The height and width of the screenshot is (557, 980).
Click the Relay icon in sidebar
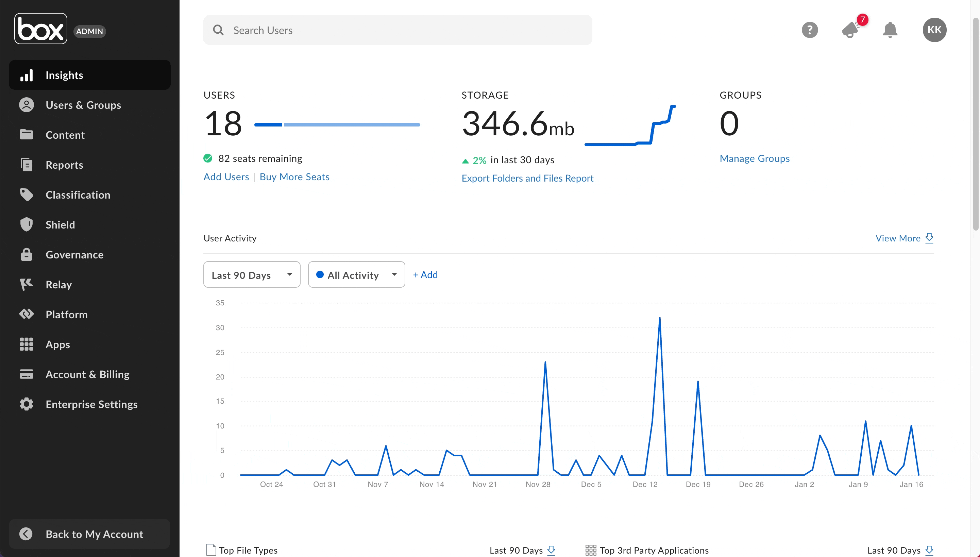pos(26,284)
